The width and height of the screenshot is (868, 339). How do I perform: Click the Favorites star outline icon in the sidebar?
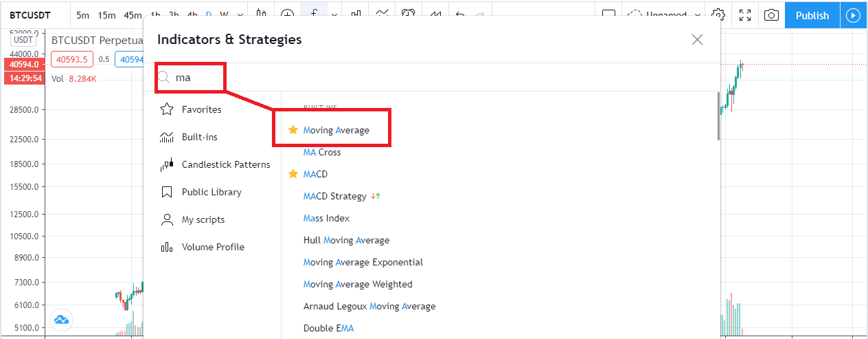166,109
